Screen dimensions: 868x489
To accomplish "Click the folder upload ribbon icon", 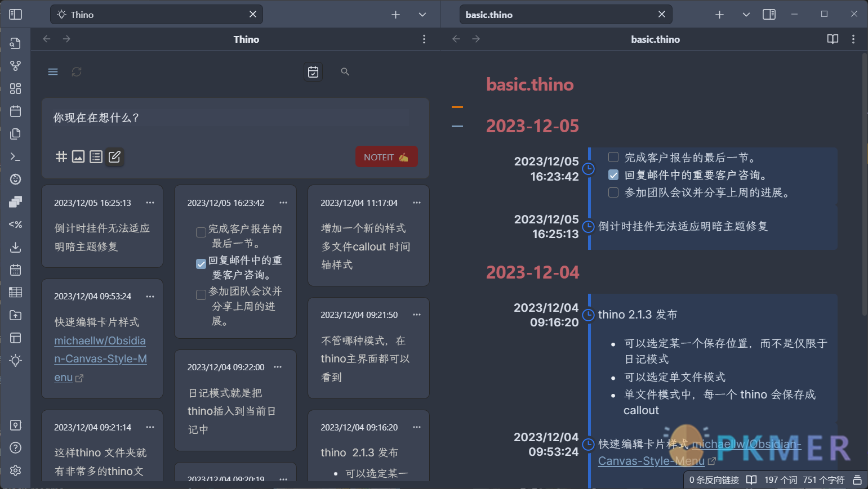I will pyautogui.click(x=16, y=315).
